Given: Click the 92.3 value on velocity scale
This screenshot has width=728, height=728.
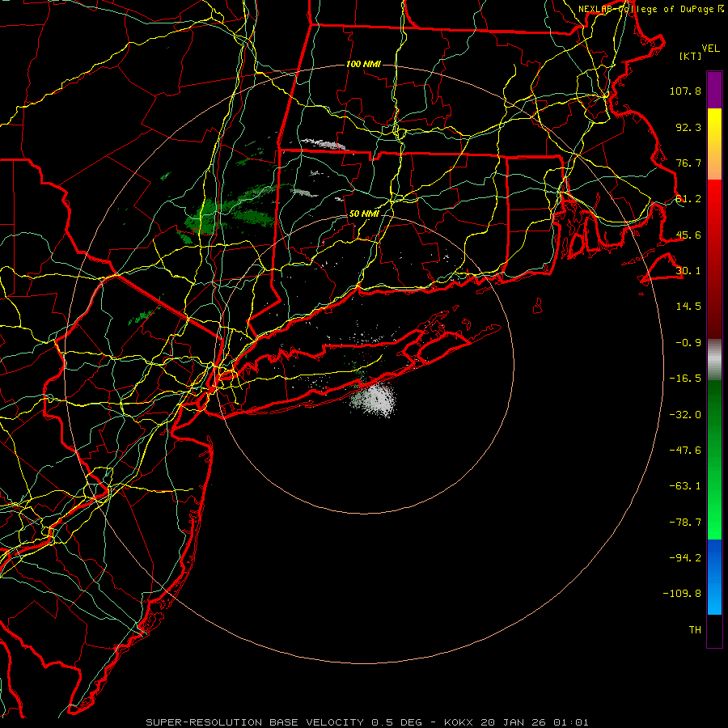Looking at the screenshot, I should (x=688, y=127).
